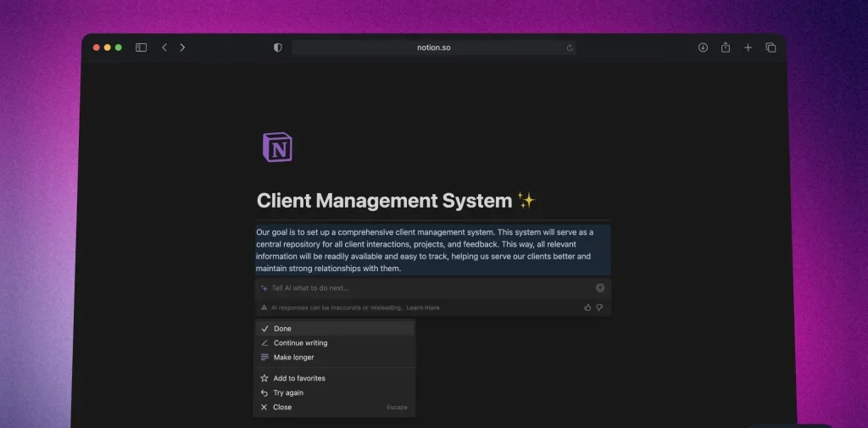Click Add to favorites
The image size is (868, 428).
tap(299, 379)
